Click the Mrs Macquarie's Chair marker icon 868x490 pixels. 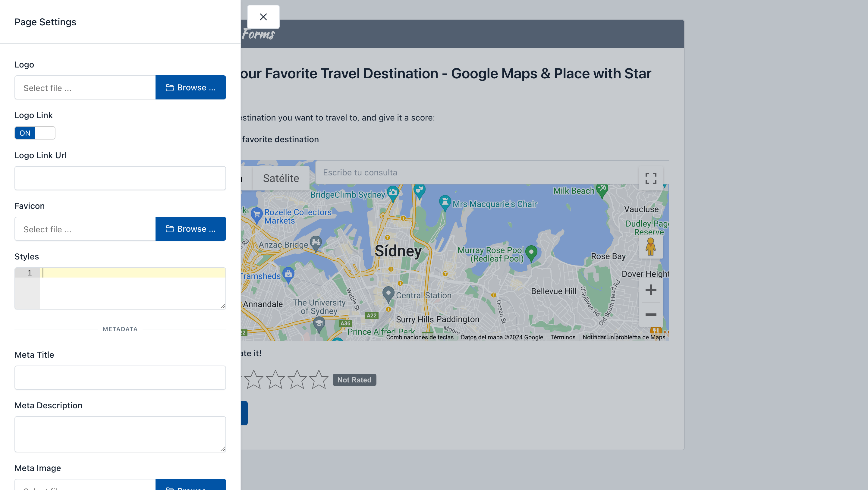click(445, 202)
